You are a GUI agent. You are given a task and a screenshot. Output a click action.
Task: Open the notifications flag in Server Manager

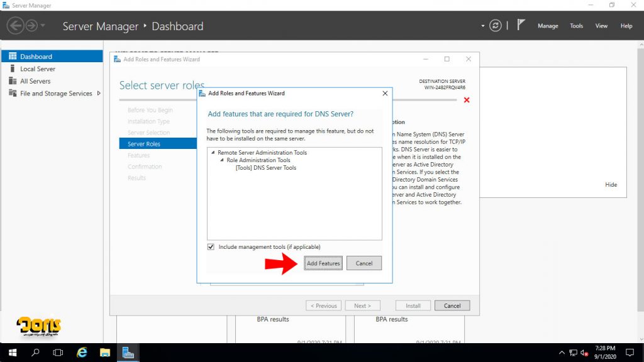(521, 25)
